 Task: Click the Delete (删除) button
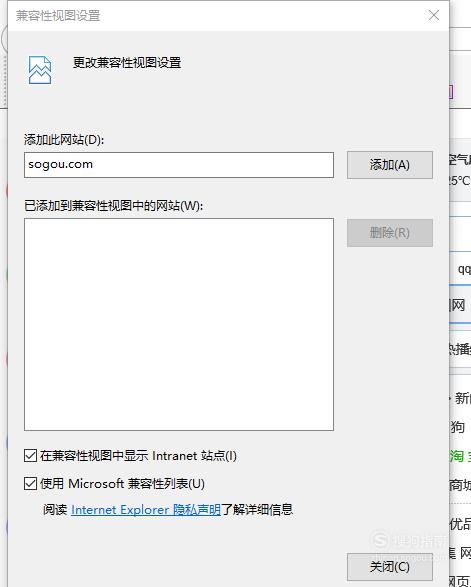pos(390,233)
